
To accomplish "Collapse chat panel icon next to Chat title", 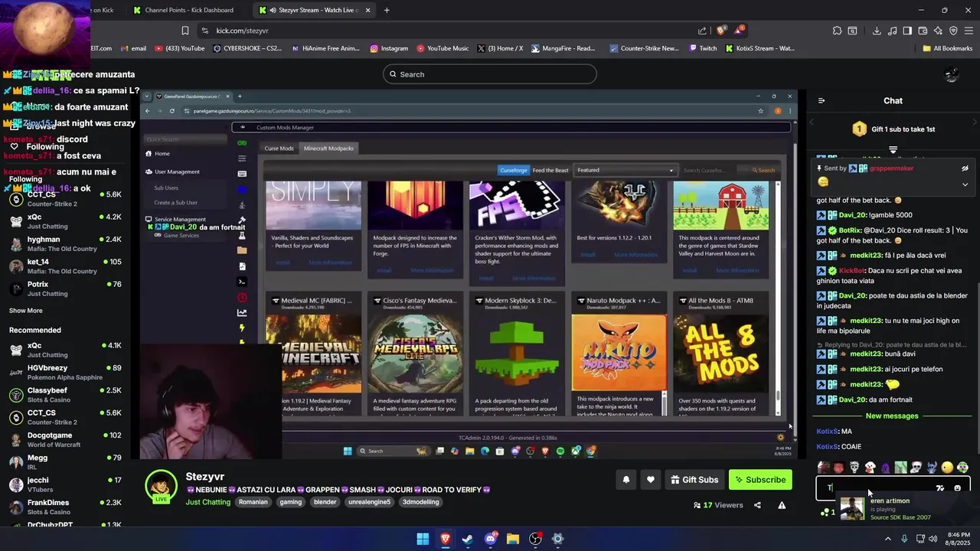I will 822,100.
